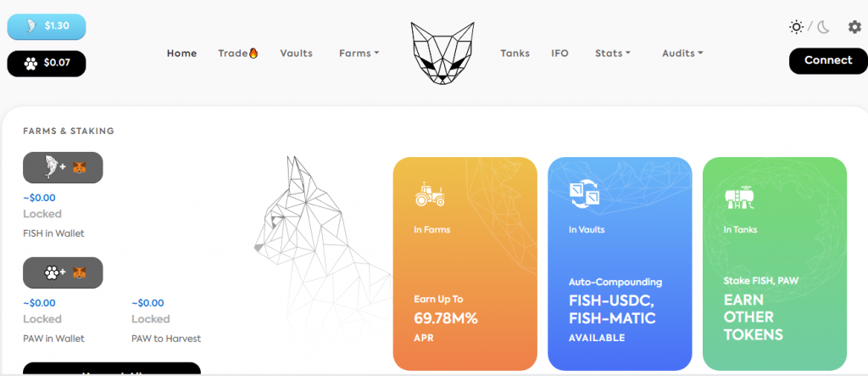Viewport: 868px width, 376px height.
Task: Add FISH token to MetaMask
Action: point(63,167)
